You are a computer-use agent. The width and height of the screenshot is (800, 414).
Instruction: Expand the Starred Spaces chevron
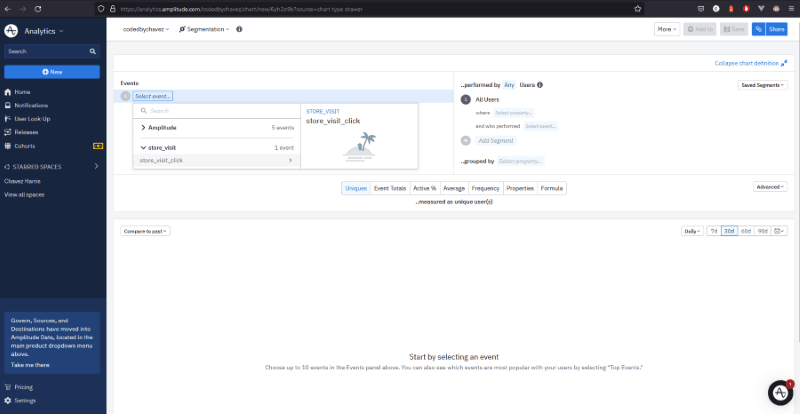(x=96, y=166)
